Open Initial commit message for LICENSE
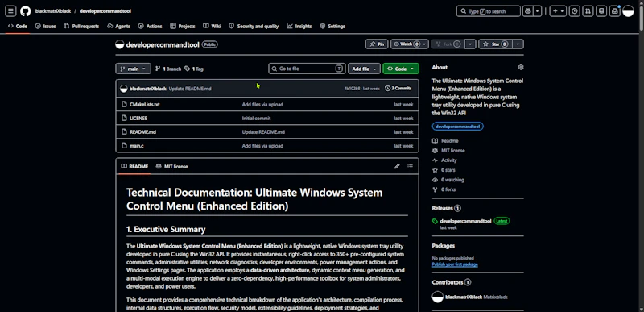The image size is (644, 312). [x=256, y=119]
